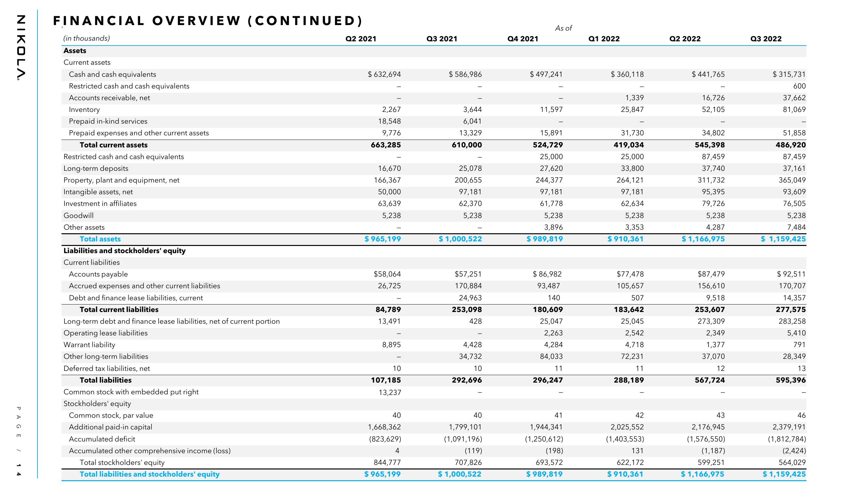Click the 'Q3 2022' column header

coord(766,39)
